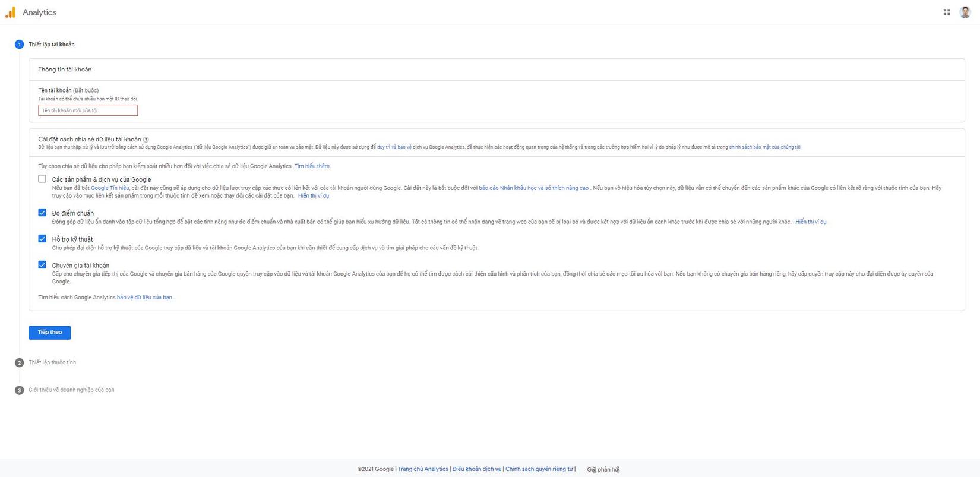
Task: Go to 'Trang chủ Analytics' footer link
Action: point(423,469)
